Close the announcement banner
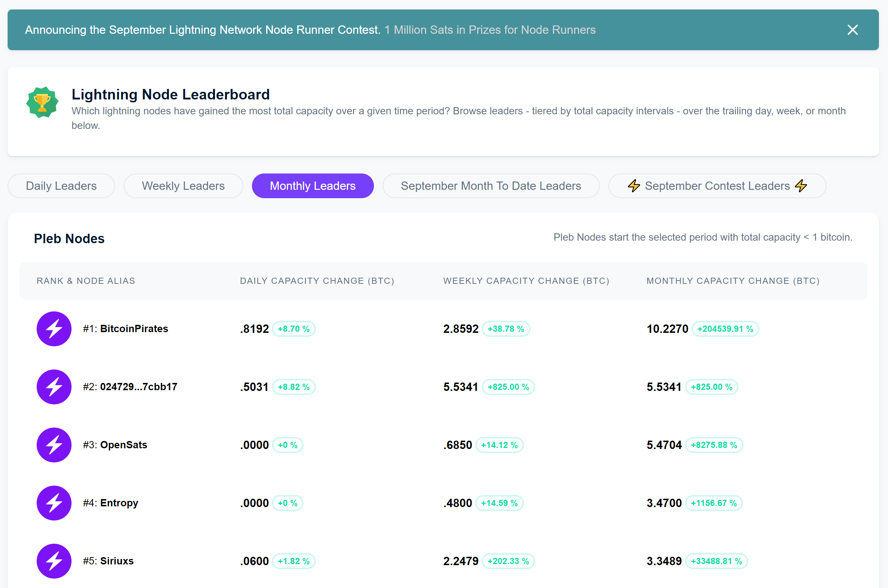Screen dimensions: 888x588 point(852,29)
